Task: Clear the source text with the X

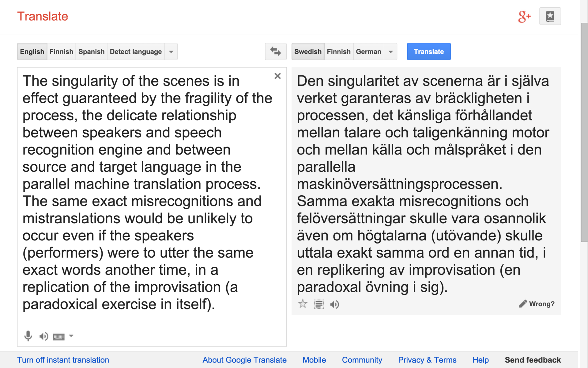Action: (x=277, y=76)
